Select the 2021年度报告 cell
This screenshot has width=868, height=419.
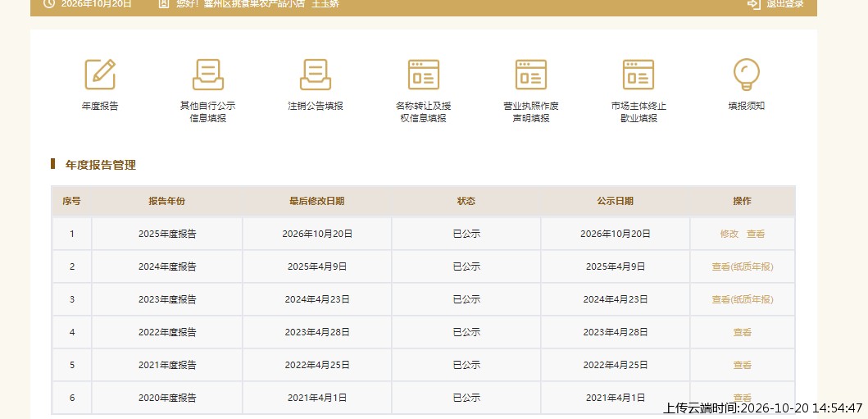coord(167,365)
